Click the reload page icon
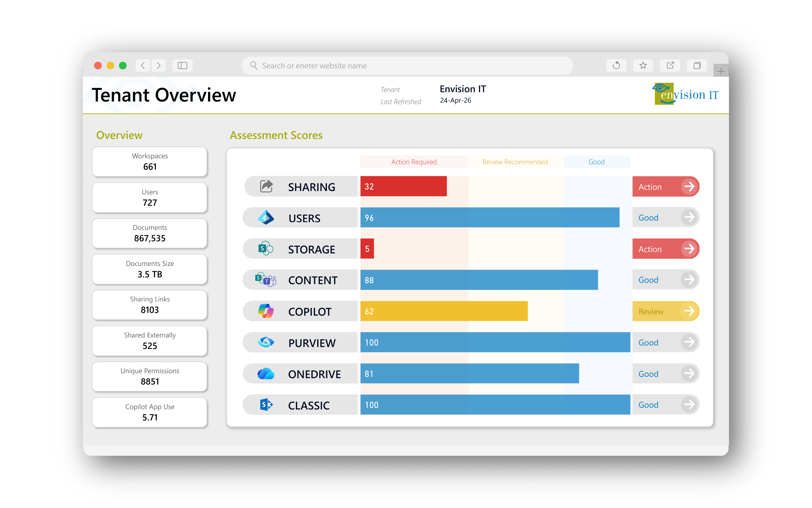 coord(616,65)
